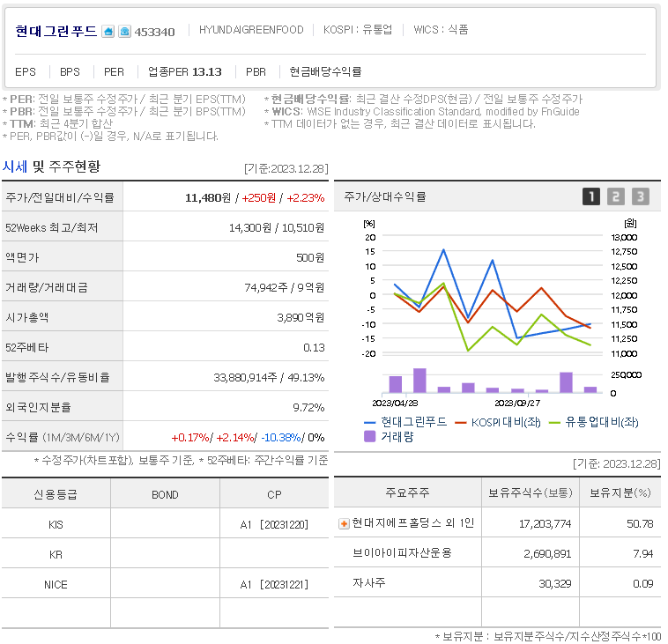Switch to chart tab 3
Image resolution: width=668 pixels, height=644 pixels.
[641, 196]
